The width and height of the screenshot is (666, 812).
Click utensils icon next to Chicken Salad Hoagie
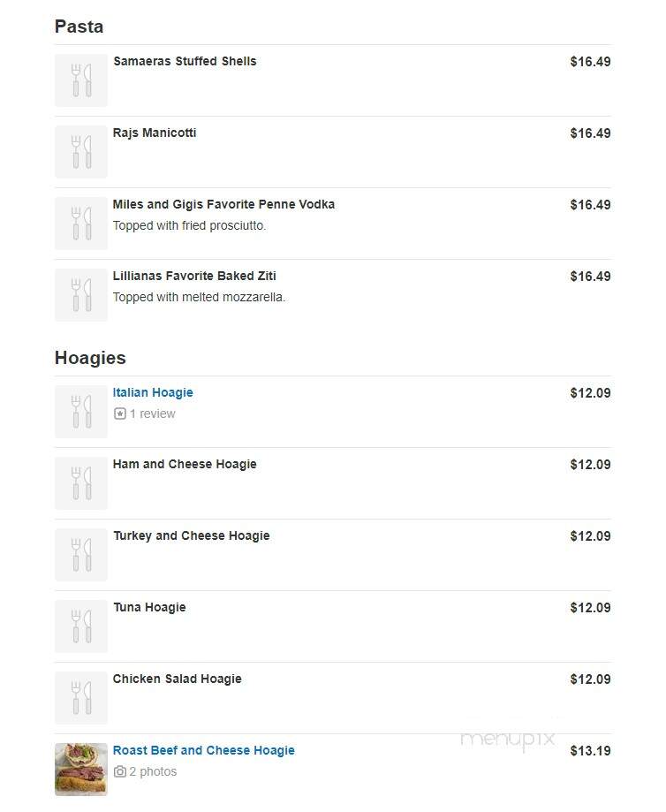81,697
